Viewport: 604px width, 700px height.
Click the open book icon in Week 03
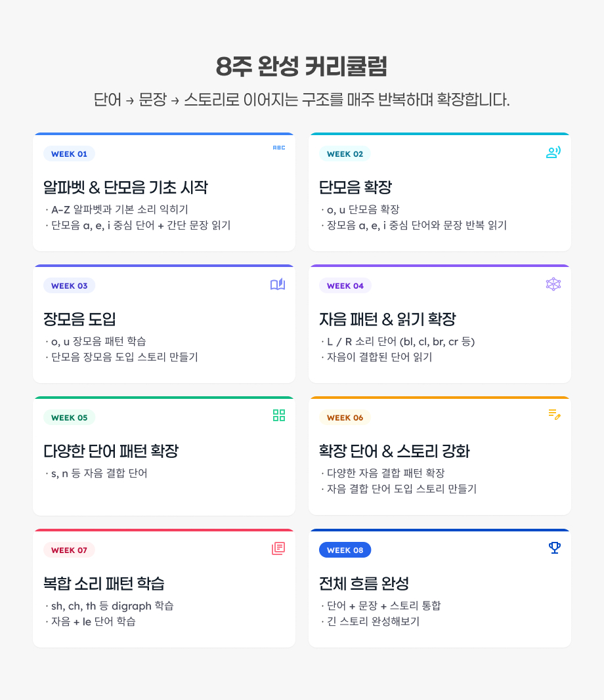point(278,285)
